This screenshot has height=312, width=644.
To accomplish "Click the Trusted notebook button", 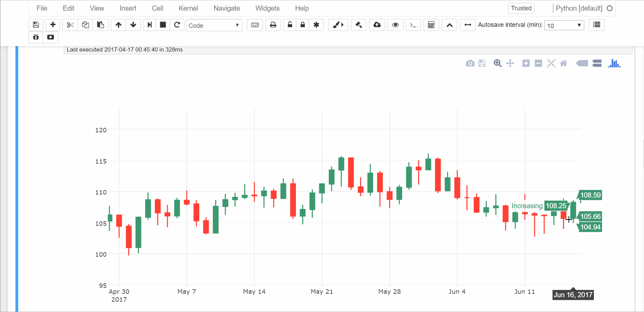I will pos(521,8).
